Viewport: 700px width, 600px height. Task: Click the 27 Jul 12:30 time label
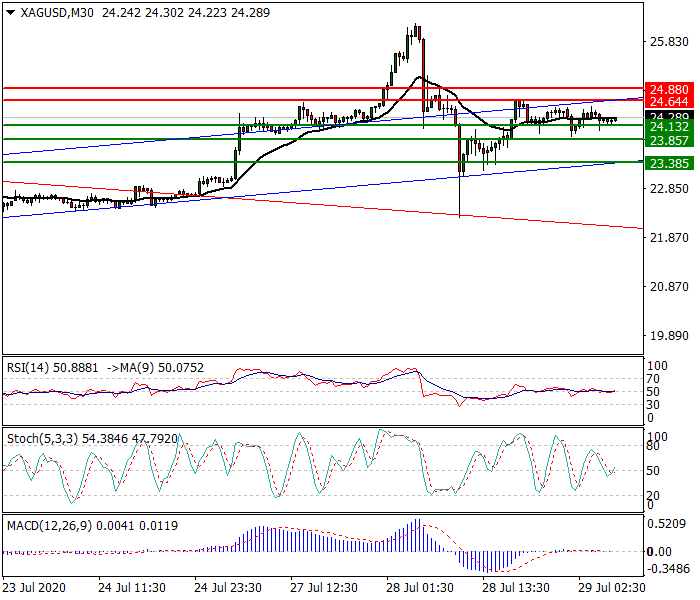point(324,588)
